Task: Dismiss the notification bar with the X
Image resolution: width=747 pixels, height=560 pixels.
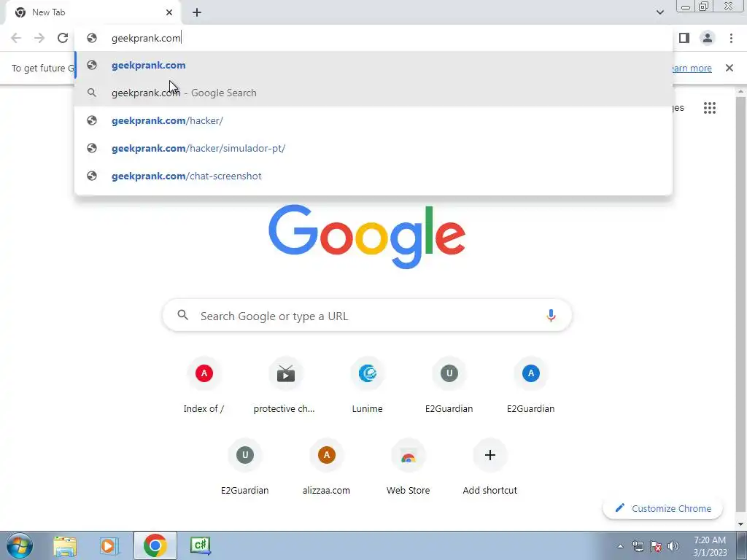Action: point(729,68)
